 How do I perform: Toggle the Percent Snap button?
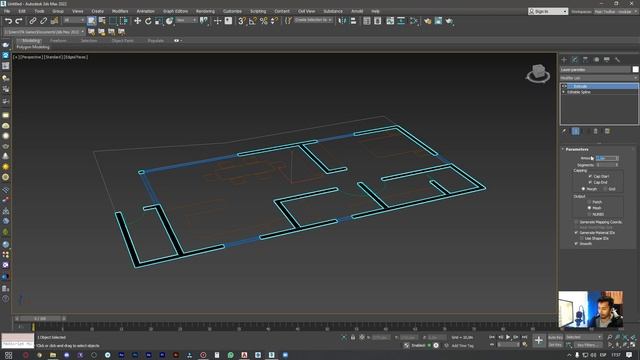click(x=264, y=20)
